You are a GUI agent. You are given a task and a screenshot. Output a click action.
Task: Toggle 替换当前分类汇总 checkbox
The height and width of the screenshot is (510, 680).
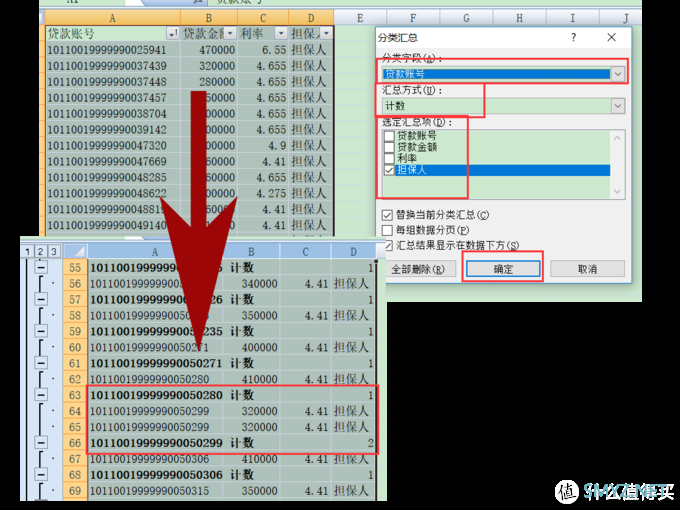tap(387, 215)
